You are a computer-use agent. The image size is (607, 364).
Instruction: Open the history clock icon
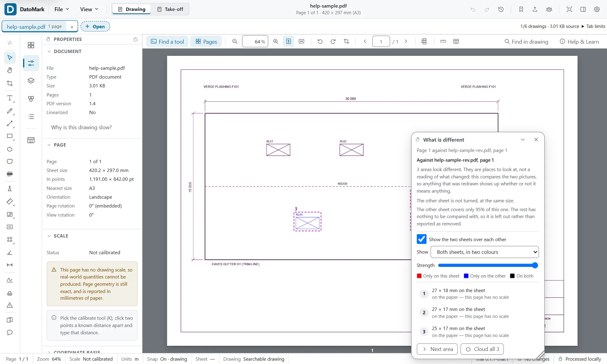pyautogui.click(x=501, y=9)
